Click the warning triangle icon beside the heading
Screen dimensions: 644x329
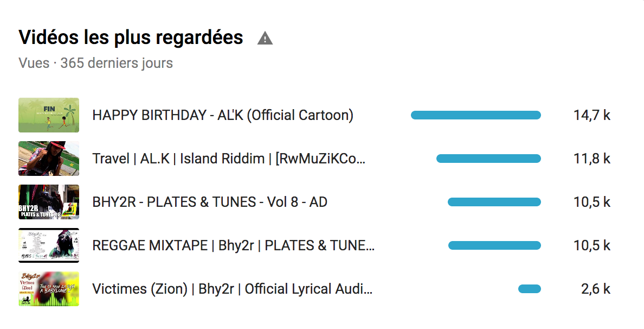(265, 39)
